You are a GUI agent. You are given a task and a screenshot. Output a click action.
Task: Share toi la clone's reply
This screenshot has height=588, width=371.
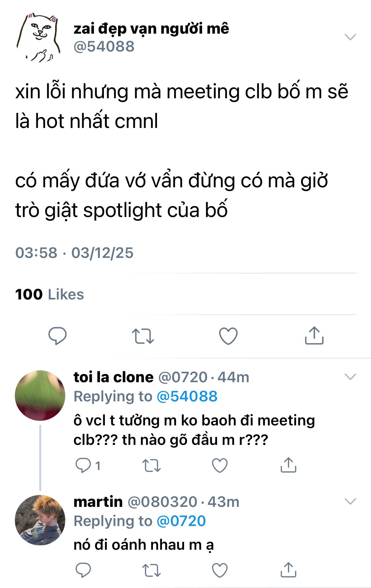point(288,465)
